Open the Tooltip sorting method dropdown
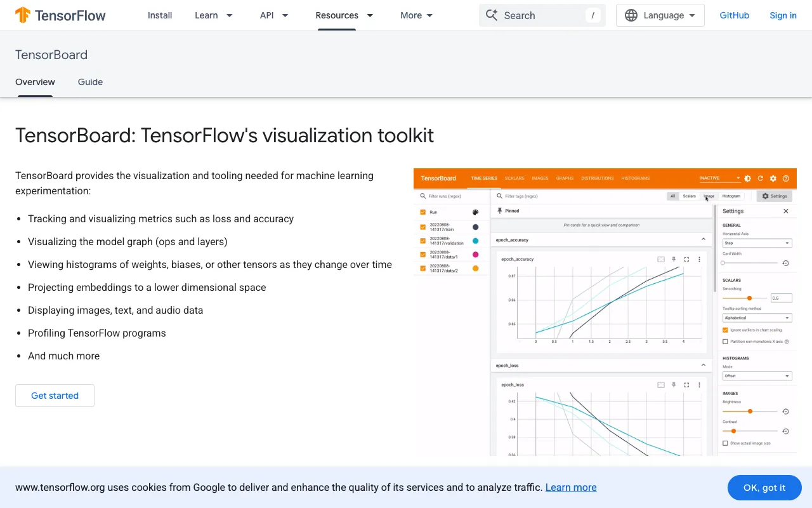Screen dimensions: 812x508 point(756,317)
